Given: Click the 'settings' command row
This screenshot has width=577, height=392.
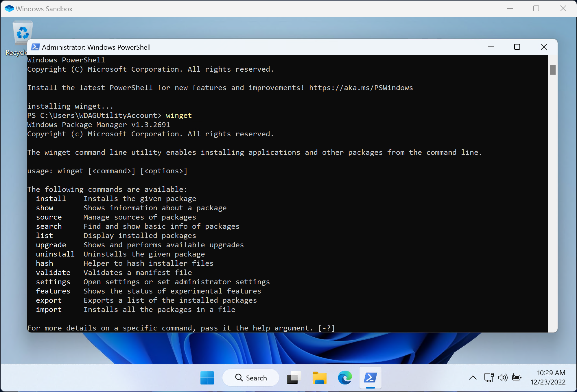Looking at the screenshot, I should coord(153,282).
